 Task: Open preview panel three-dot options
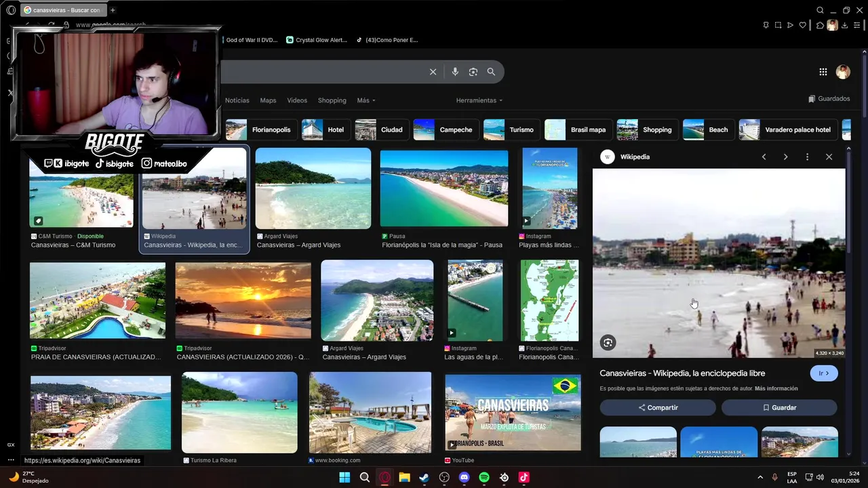807,157
